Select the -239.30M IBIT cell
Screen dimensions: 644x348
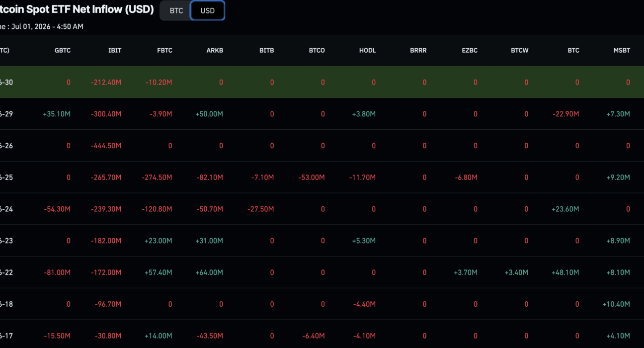(106, 209)
